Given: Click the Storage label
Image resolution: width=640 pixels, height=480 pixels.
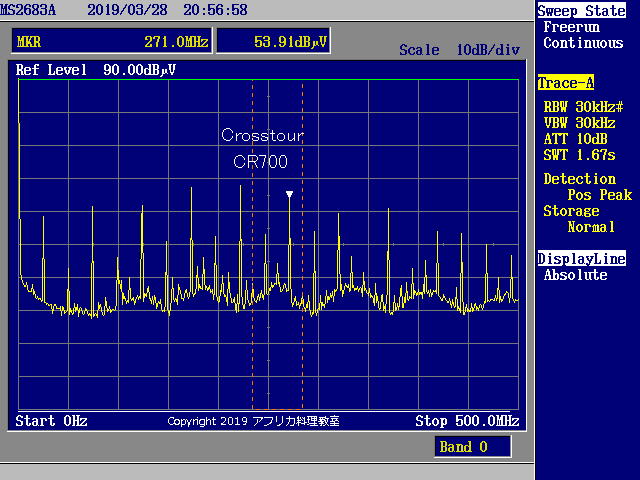Looking at the screenshot, I should coord(571,211).
